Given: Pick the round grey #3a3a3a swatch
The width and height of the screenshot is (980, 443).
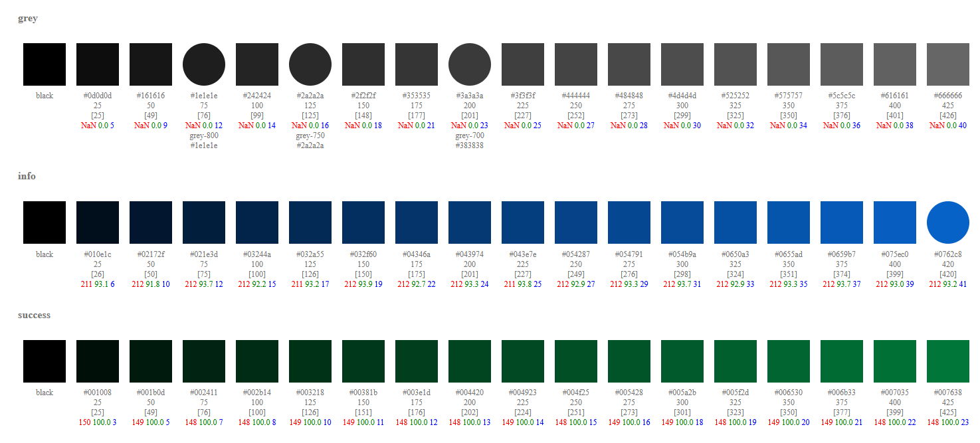Looking at the screenshot, I should click(x=470, y=64).
